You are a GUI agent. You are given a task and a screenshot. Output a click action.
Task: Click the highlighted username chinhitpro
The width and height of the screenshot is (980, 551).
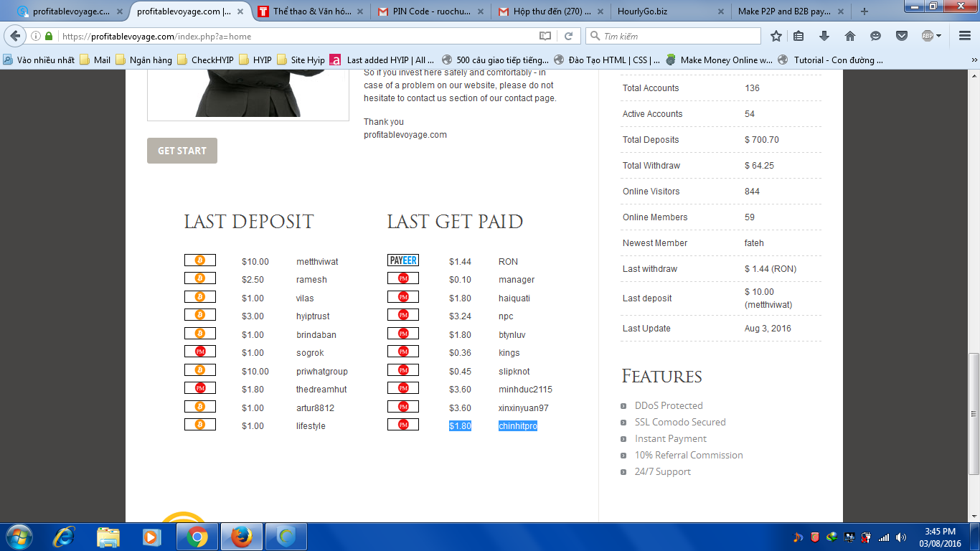tap(518, 426)
